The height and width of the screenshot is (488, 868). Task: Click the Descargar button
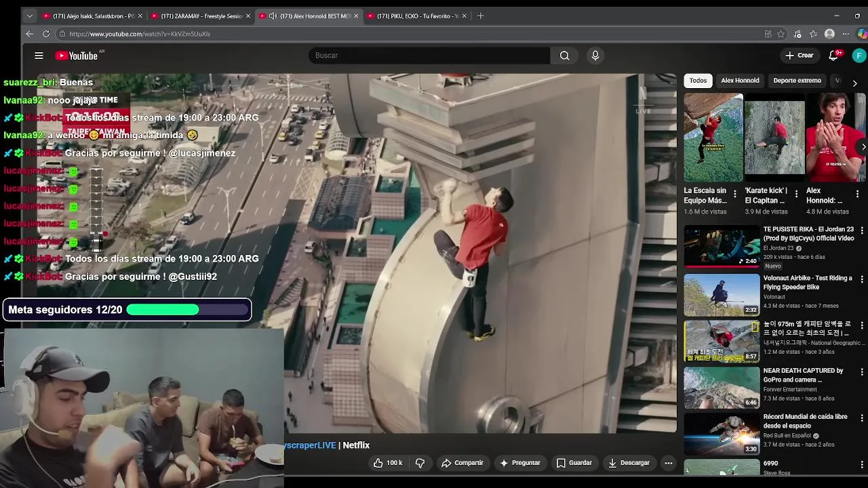[629, 463]
